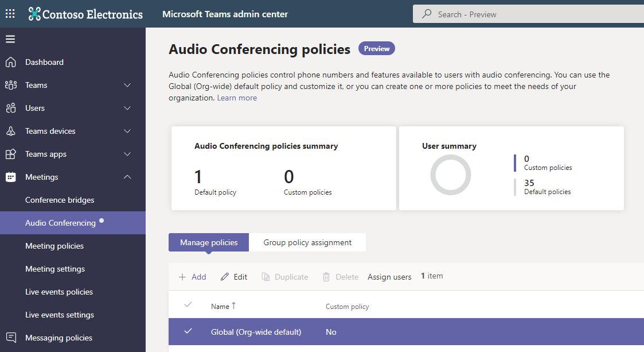The height and width of the screenshot is (352, 644).
Task: Expand the Teams section chevron
Action: tap(127, 85)
